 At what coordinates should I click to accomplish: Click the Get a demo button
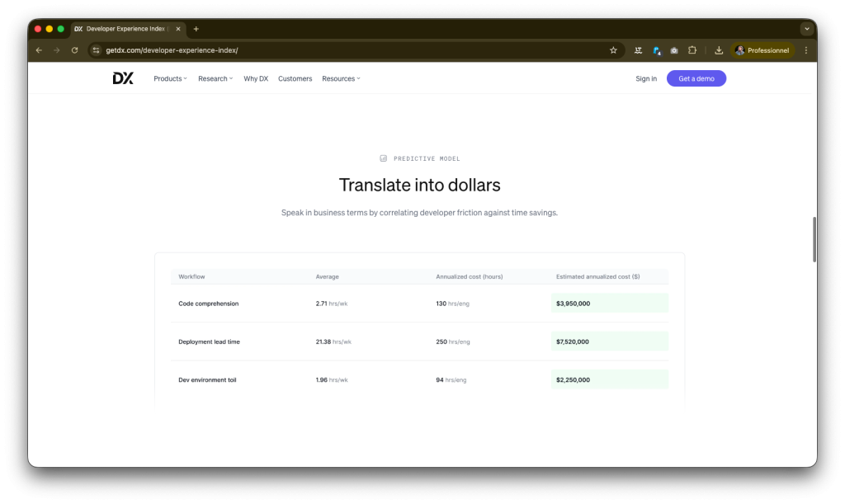coord(696,78)
